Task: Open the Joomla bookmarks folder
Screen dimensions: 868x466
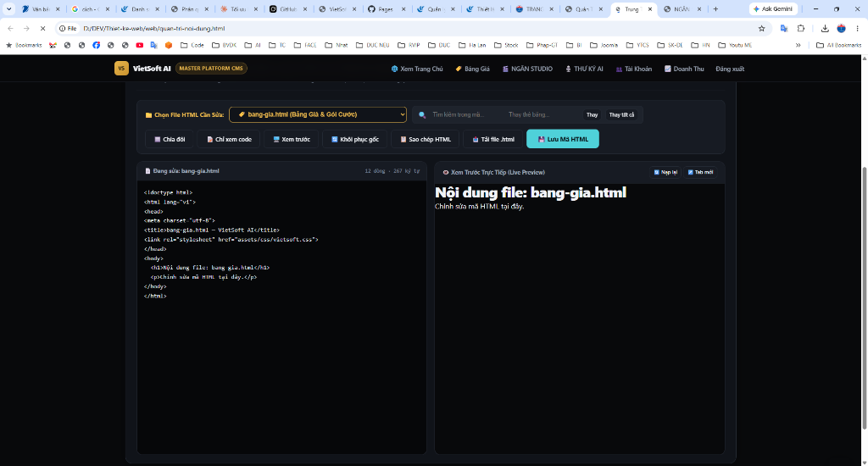Action: (x=604, y=45)
